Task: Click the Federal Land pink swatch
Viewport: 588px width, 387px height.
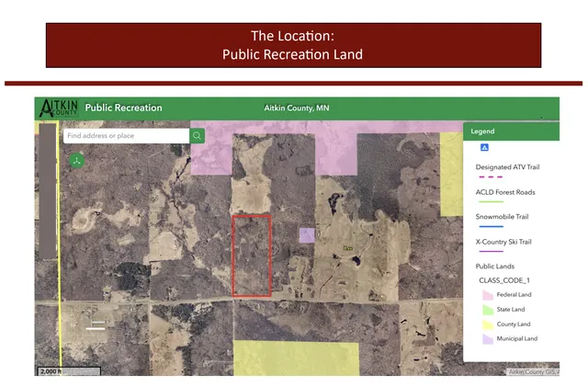Action: click(488, 295)
